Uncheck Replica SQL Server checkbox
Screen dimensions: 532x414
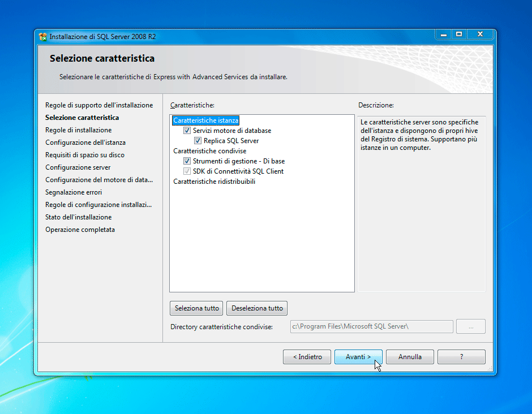point(198,141)
